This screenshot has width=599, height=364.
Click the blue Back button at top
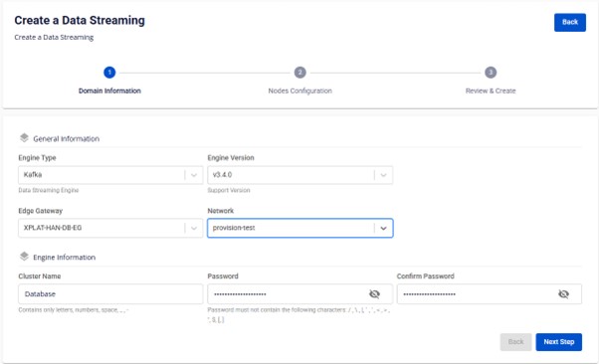pyautogui.click(x=570, y=22)
